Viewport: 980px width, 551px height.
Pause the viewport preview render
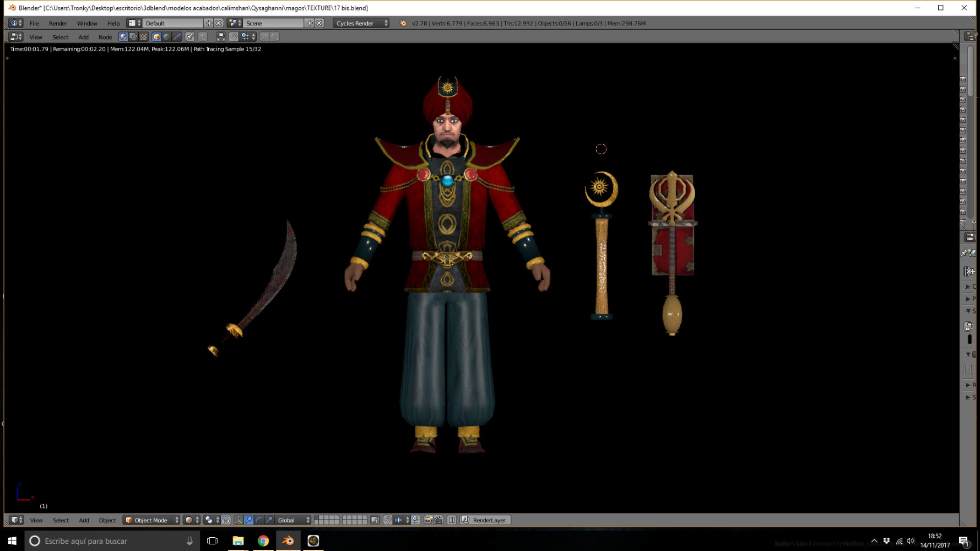pos(452,520)
